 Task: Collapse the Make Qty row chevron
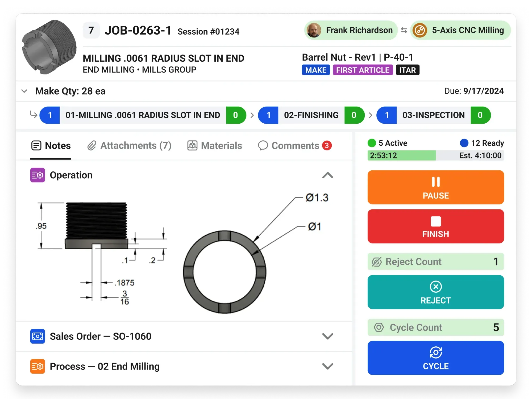(24, 91)
